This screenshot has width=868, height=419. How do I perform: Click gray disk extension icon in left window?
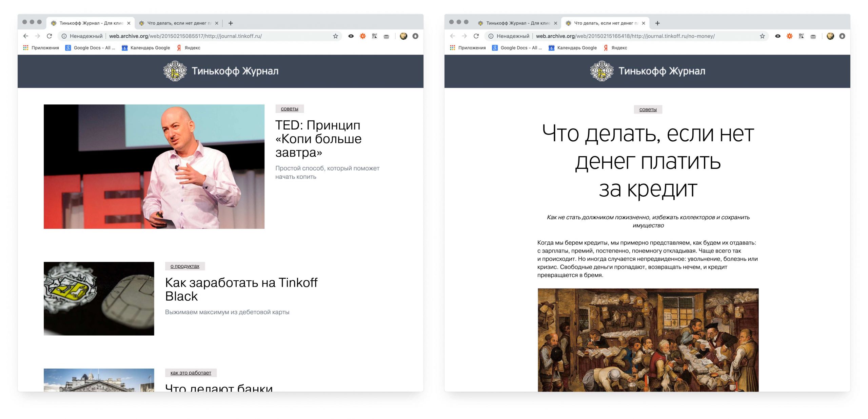tap(386, 36)
